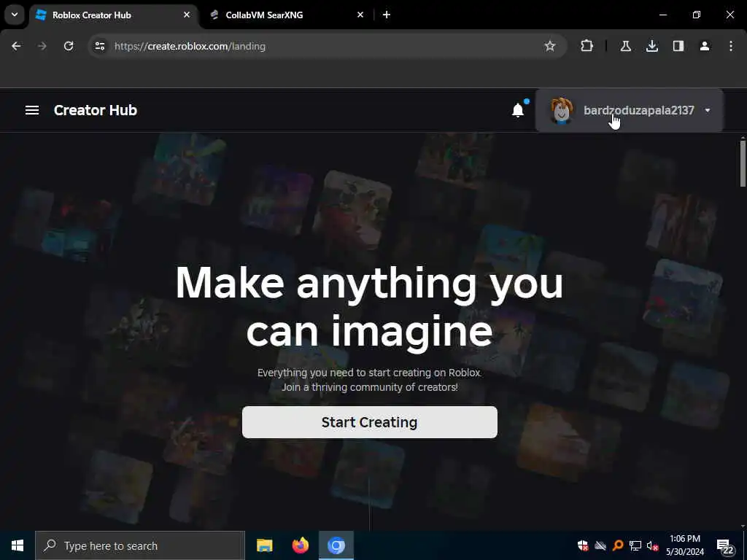Open the cloud sync tray icon

coord(600,545)
